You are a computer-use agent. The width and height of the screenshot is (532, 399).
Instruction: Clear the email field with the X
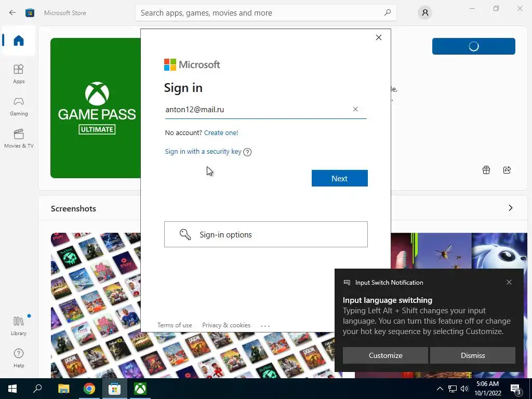coord(355,109)
